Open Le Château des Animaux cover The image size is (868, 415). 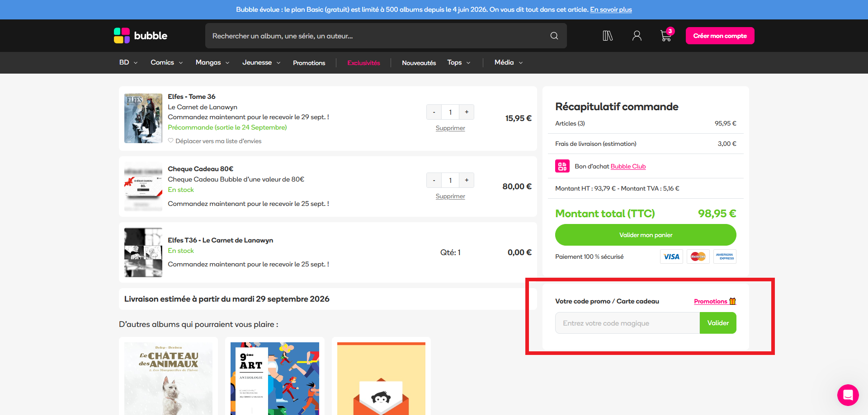point(168,378)
